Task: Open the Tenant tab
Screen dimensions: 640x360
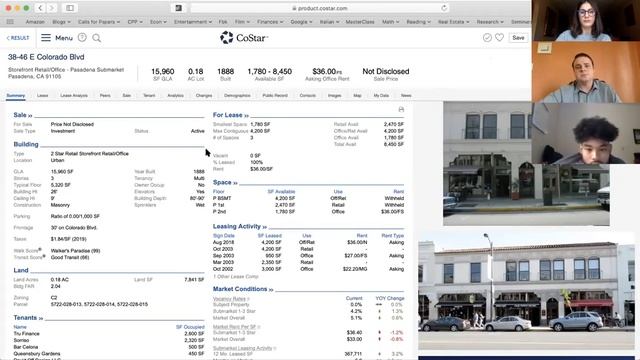Action: tap(149, 95)
